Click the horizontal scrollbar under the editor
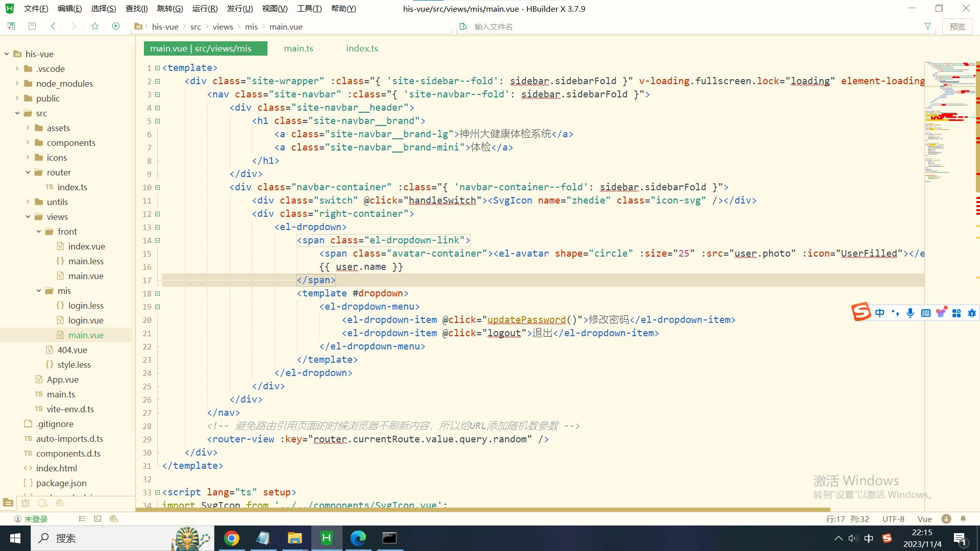 (x=482, y=510)
